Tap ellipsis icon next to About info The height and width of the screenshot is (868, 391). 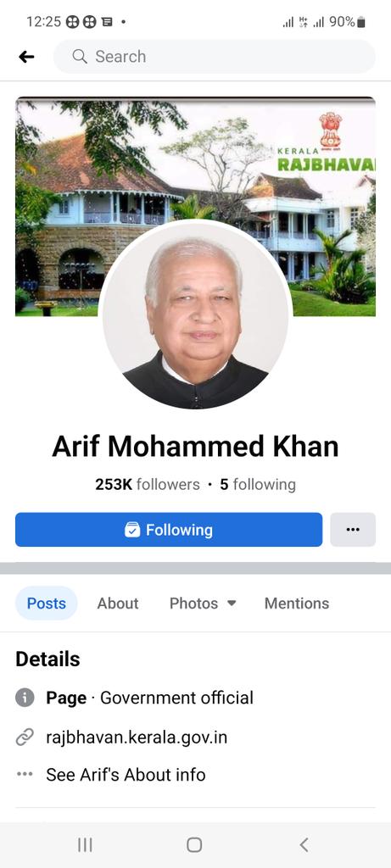tap(25, 775)
